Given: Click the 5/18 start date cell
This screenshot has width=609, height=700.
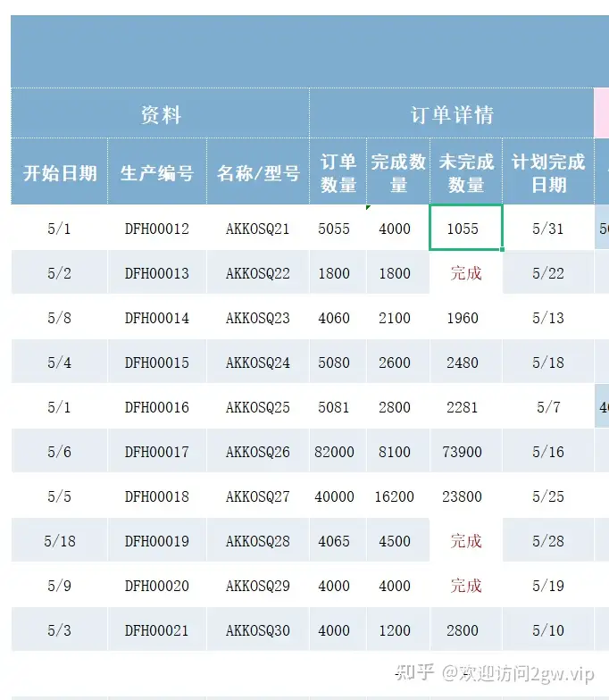Looking at the screenshot, I should (59, 540).
